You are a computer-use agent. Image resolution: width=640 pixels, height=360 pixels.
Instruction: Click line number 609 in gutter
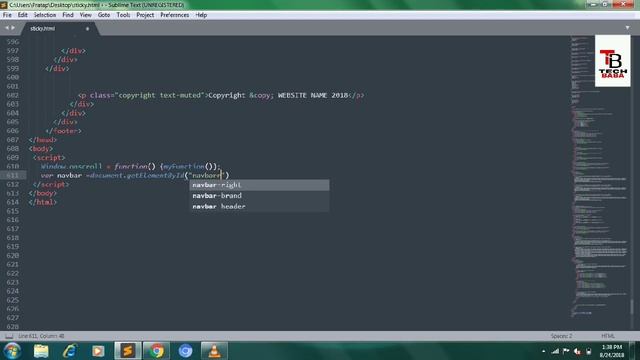click(x=13, y=158)
